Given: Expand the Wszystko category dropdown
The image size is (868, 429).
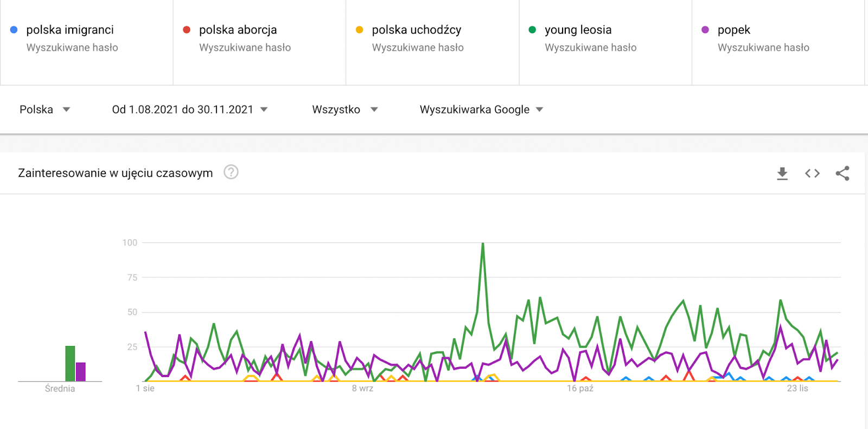Looking at the screenshot, I should tap(345, 110).
